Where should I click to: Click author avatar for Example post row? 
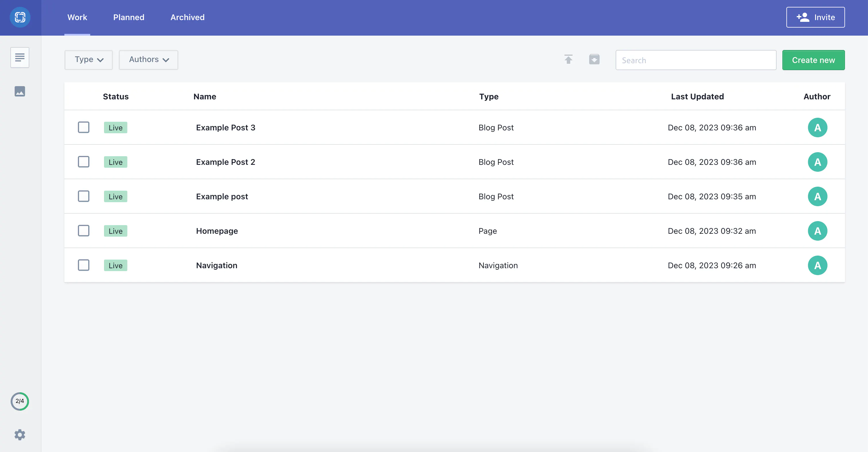[x=817, y=196]
